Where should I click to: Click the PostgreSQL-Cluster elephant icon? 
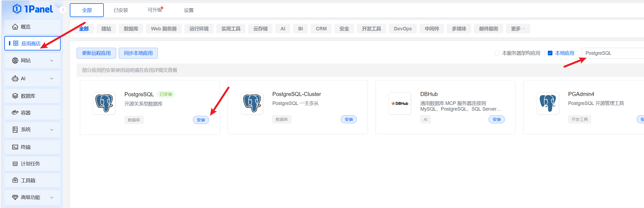tap(252, 103)
